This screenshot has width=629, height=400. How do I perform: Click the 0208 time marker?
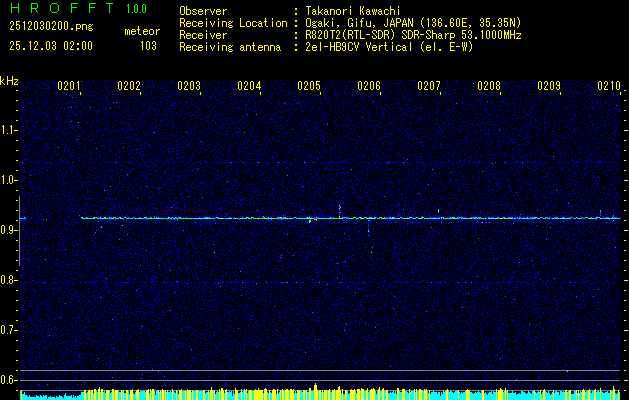click(489, 86)
